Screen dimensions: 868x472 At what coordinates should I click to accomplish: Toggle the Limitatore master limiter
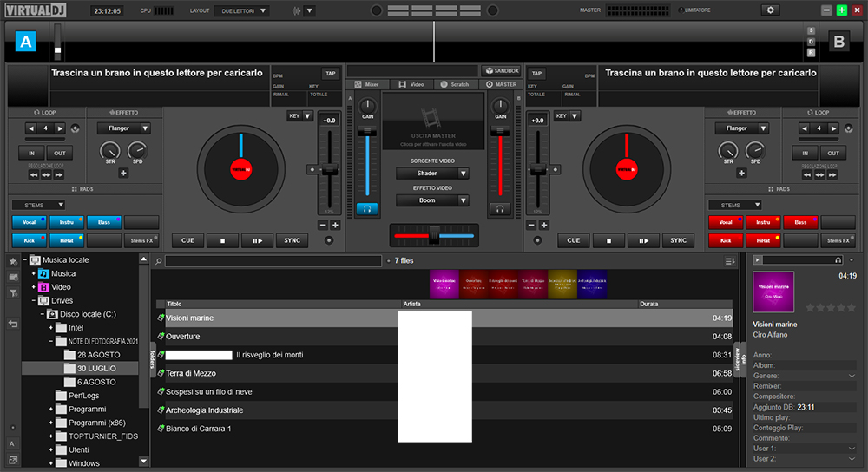(694, 10)
